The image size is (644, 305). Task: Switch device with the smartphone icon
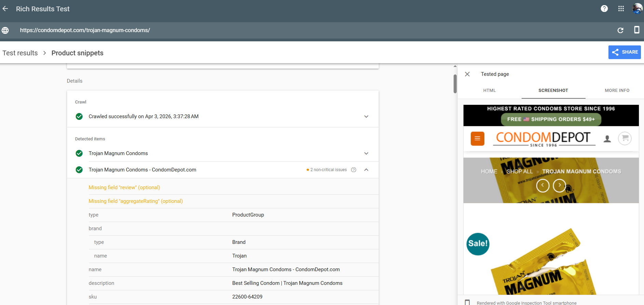click(636, 30)
